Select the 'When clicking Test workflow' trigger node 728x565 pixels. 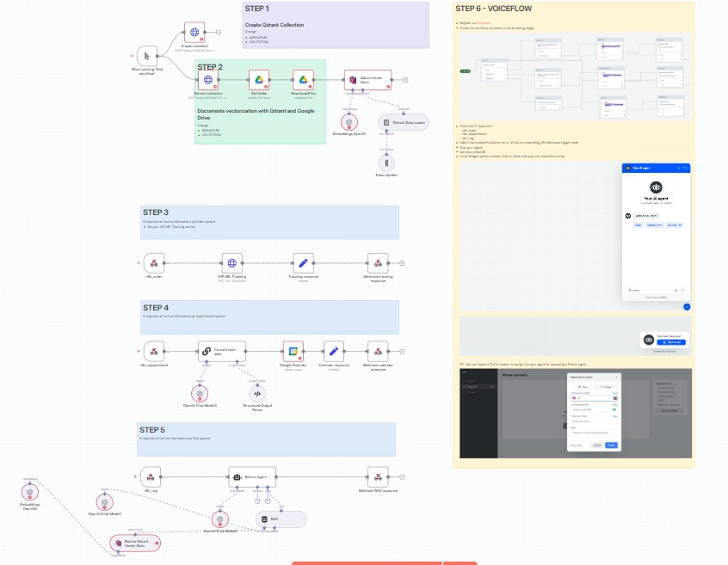coord(149,57)
